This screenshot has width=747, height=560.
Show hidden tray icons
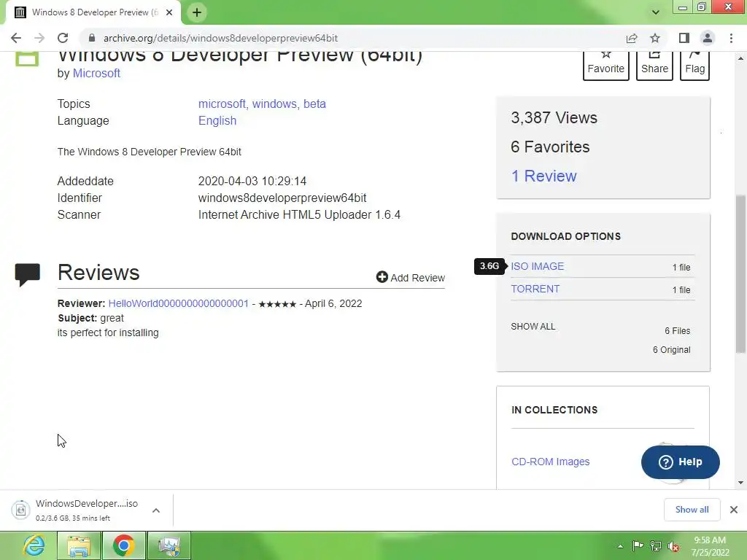620,546
